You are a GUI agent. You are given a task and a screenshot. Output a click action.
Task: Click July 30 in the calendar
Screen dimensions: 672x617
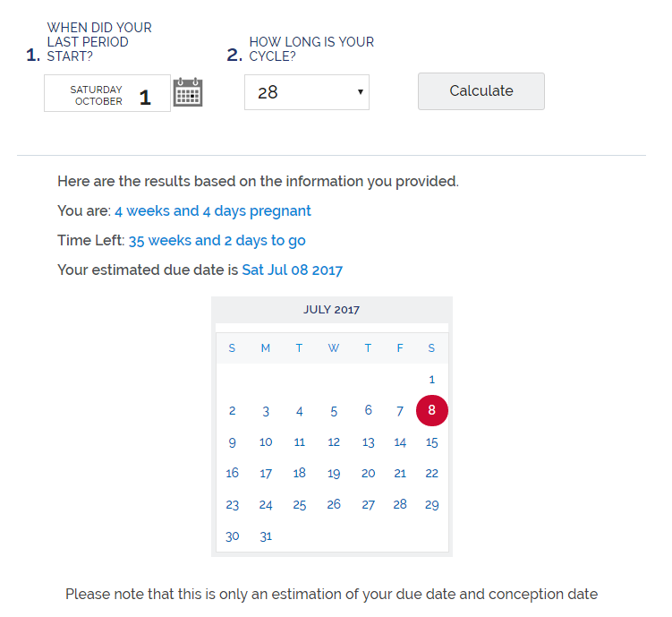click(x=233, y=536)
